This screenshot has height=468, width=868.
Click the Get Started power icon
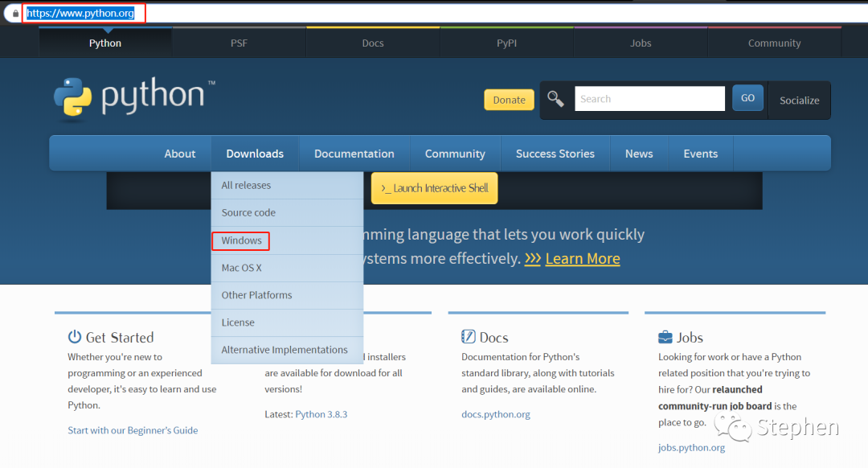pos(74,337)
